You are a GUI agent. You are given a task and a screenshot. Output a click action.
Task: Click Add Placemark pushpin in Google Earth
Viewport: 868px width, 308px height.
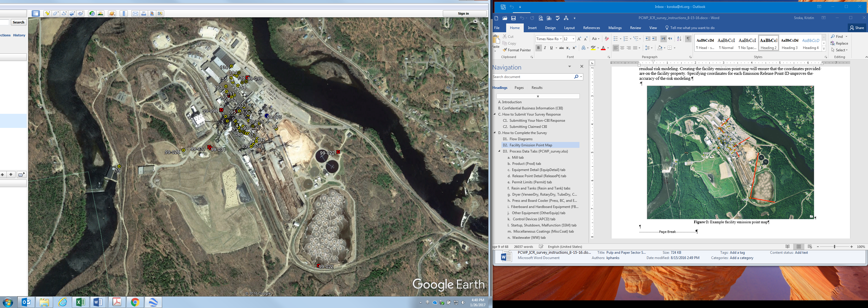48,13
